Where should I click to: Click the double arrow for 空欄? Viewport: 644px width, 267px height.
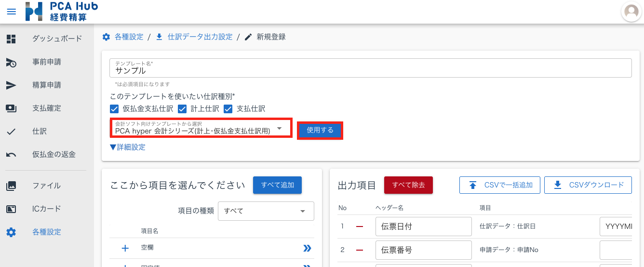click(307, 248)
